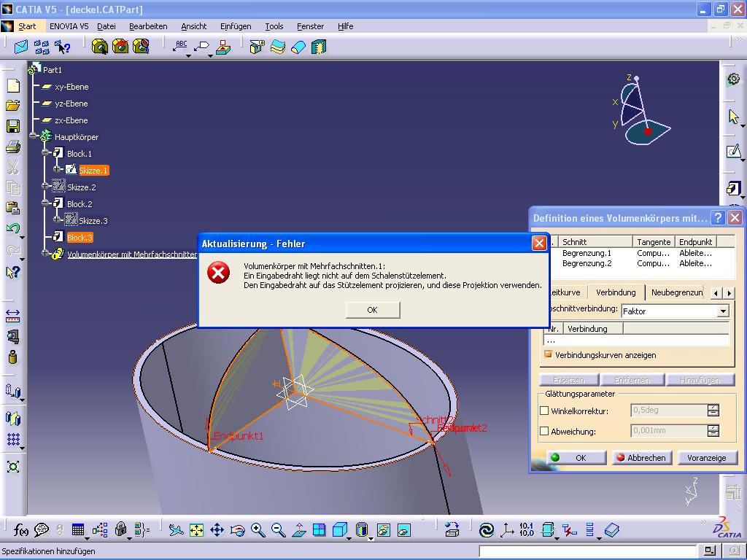Click the Abweichung 0,001mm value field
The image size is (747, 560).
click(669, 430)
